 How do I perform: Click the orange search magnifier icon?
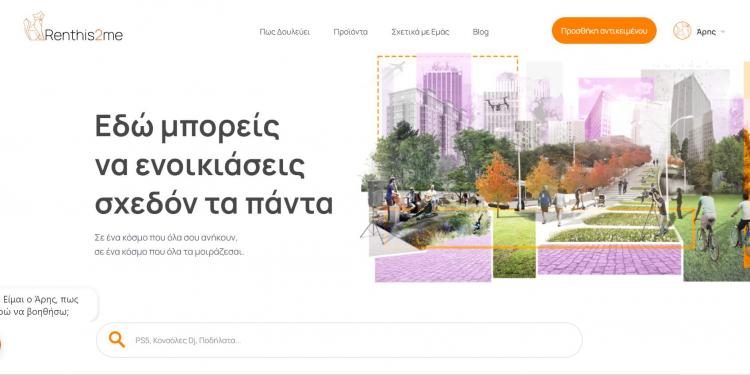(117, 340)
